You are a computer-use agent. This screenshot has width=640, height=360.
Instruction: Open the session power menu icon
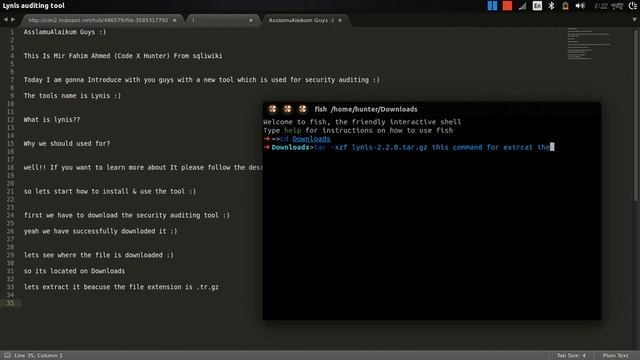(633, 6)
